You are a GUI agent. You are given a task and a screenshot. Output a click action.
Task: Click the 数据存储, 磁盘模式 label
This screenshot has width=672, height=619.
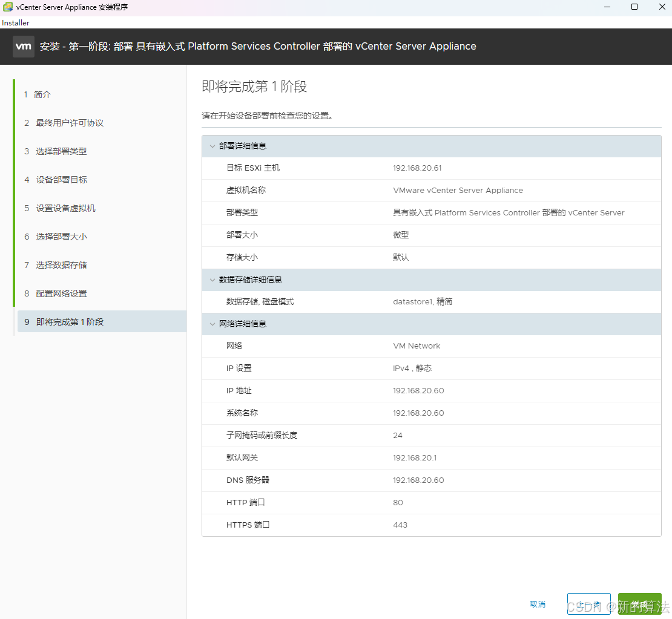(x=260, y=301)
